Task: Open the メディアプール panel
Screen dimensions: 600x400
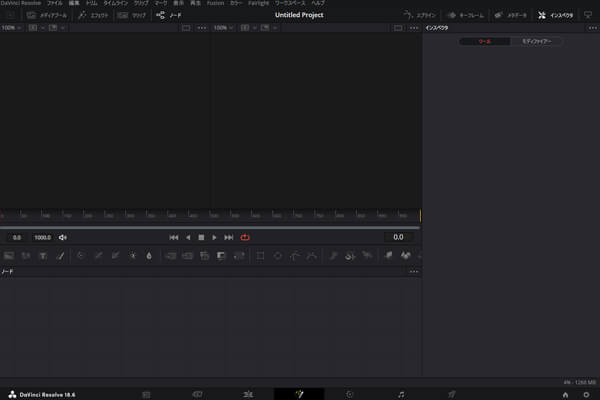Action: pyautogui.click(x=46, y=16)
